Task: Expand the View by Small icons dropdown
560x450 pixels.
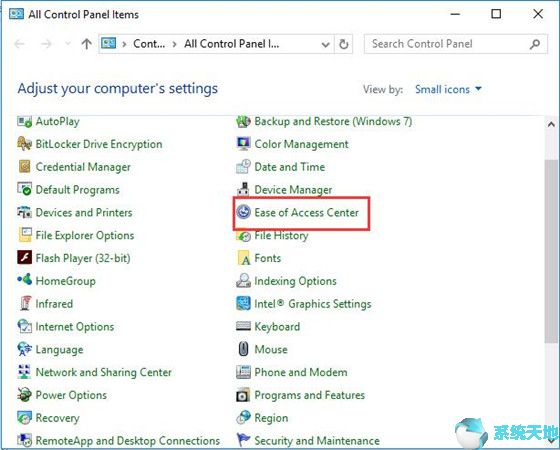Action: (x=448, y=89)
